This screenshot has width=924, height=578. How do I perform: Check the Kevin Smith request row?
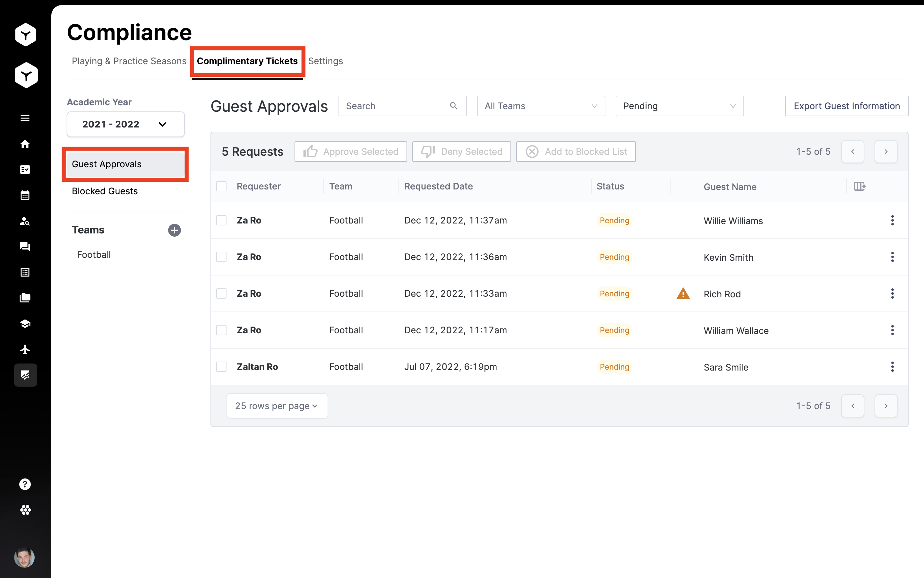[x=221, y=257]
